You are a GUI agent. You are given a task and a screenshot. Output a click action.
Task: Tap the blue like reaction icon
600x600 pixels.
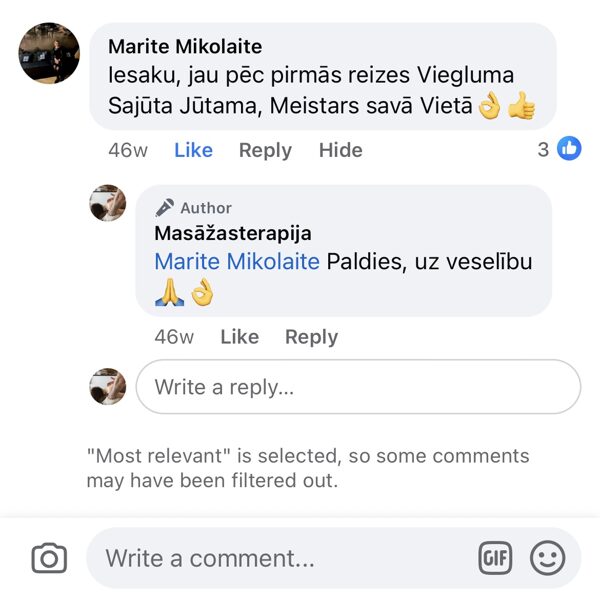569,149
